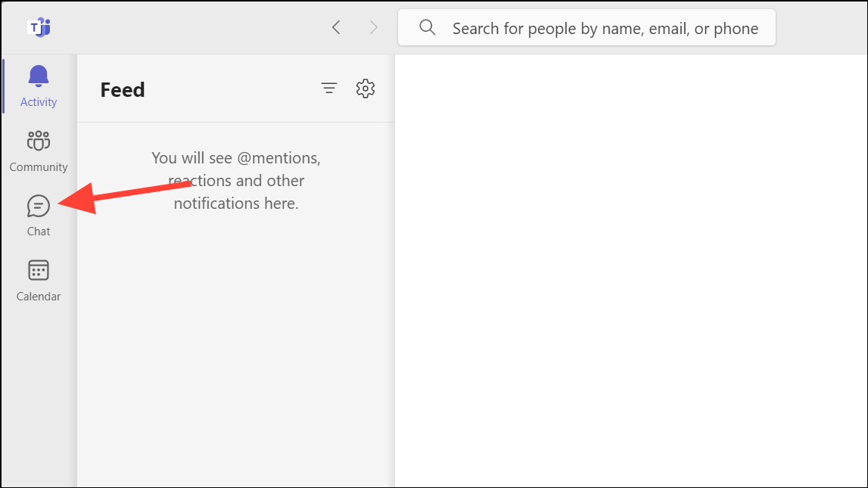Image resolution: width=868 pixels, height=488 pixels.
Task: Click the magnifying glass in the search bar
Action: [427, 27]
